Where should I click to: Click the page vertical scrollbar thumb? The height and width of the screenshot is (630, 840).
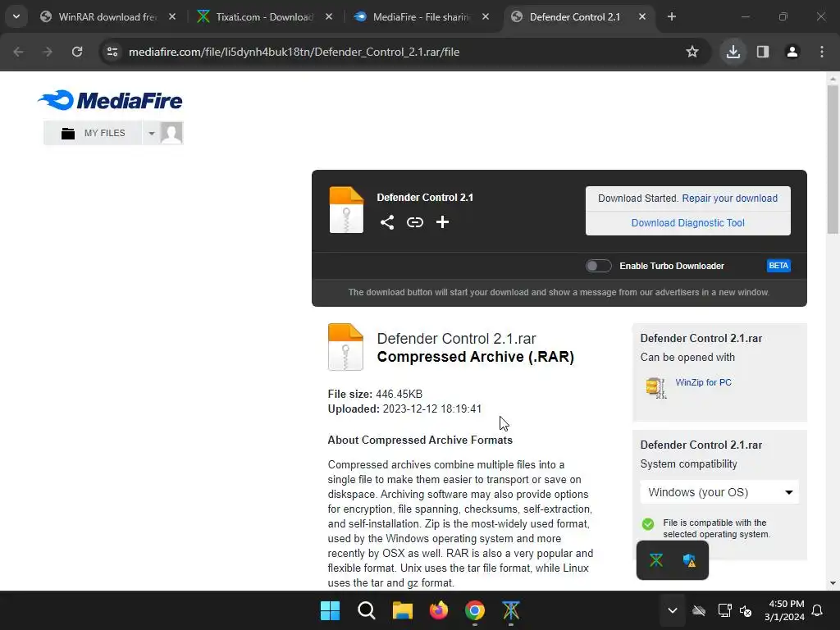pos(833,160)
